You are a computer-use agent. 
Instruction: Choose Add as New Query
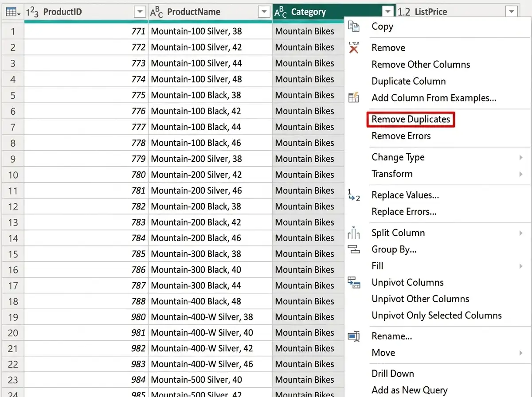(410, 390)
